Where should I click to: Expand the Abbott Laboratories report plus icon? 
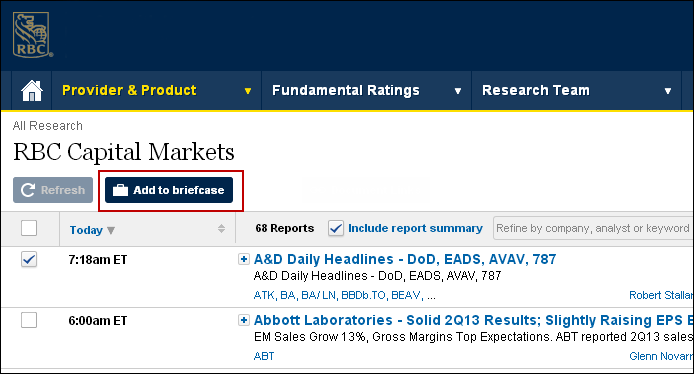tap(243, 320)
